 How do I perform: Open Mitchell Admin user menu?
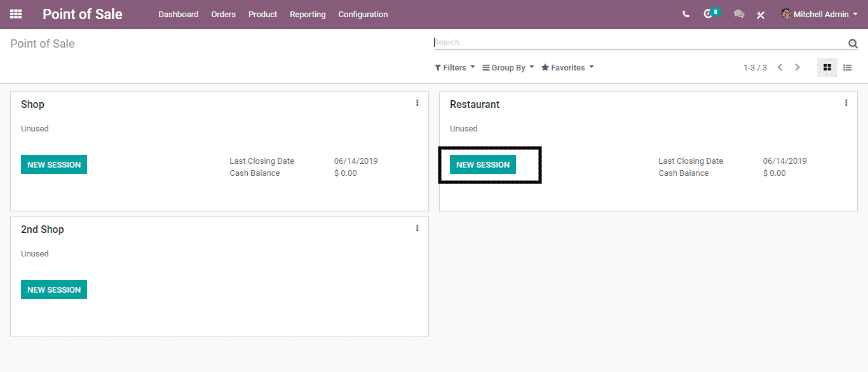pos(820,14)
